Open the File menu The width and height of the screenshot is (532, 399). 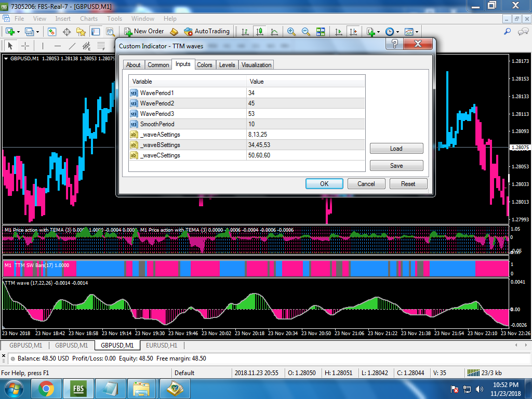(x=19, y=19)
